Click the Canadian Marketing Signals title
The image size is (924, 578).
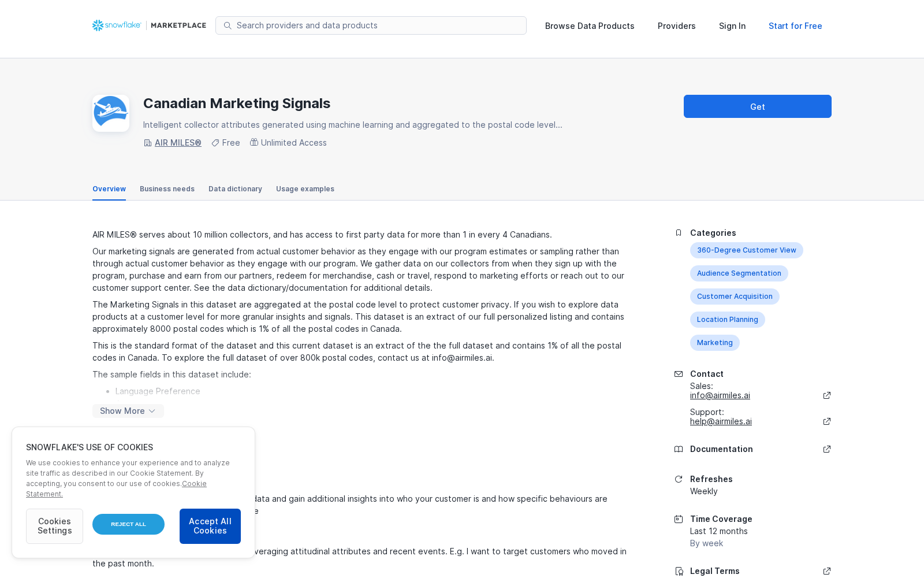[x=237, y=103]
